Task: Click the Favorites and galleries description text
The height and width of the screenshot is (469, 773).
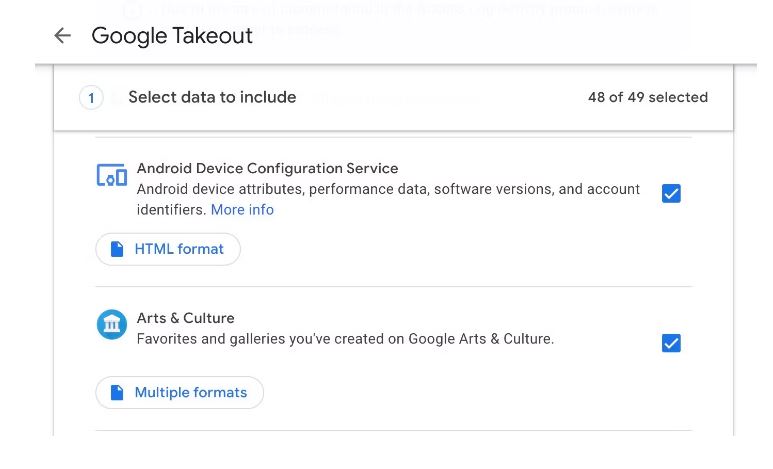Action: (345, 339)
